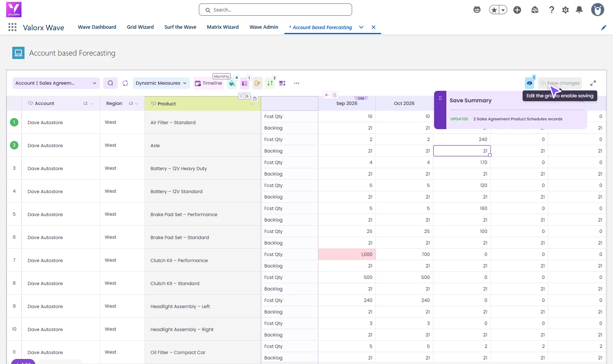This screenshot has height=364, width=613.
Task: Click the refresh grid icon
Action: tap(125, 83)
